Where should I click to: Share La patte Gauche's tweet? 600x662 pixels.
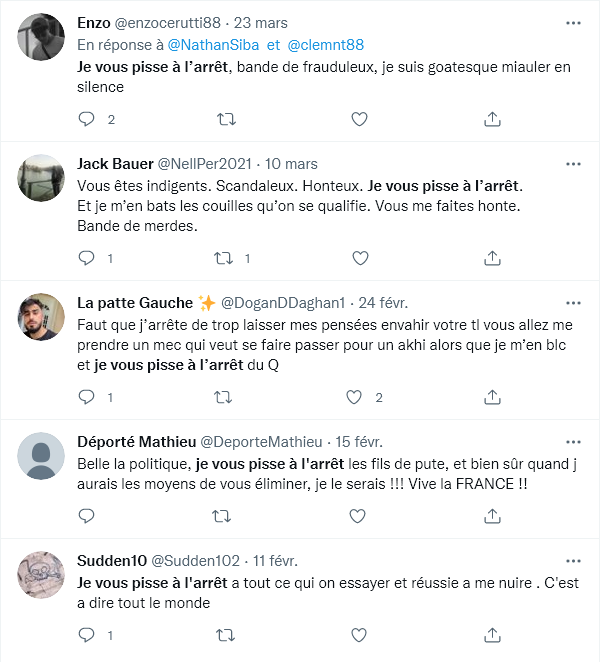point(492,397)
